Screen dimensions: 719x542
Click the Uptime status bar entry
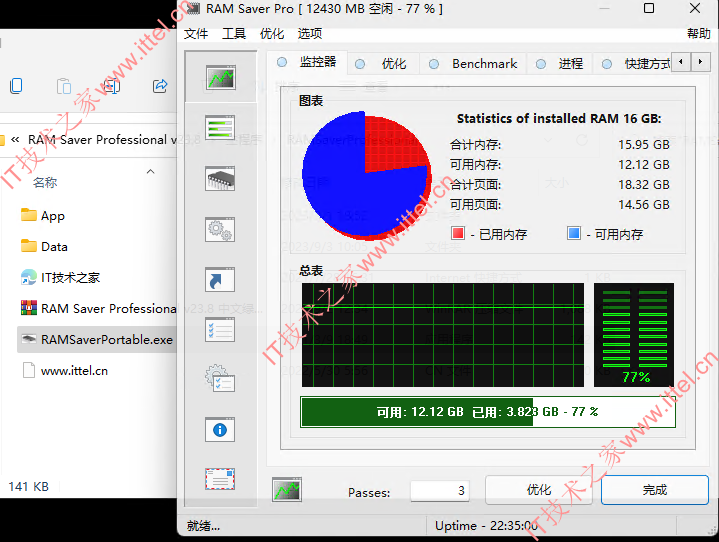click(x=486, y=525)
